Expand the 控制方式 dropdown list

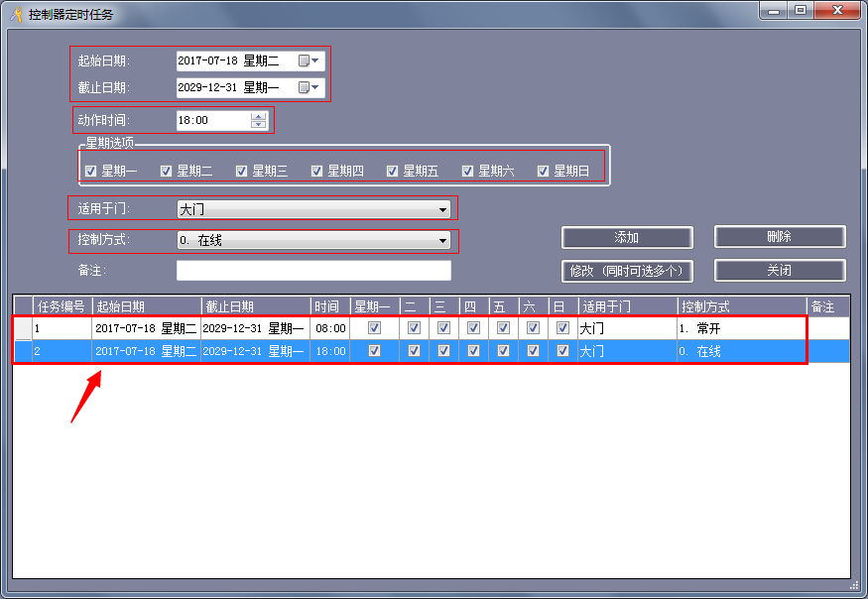442,240
